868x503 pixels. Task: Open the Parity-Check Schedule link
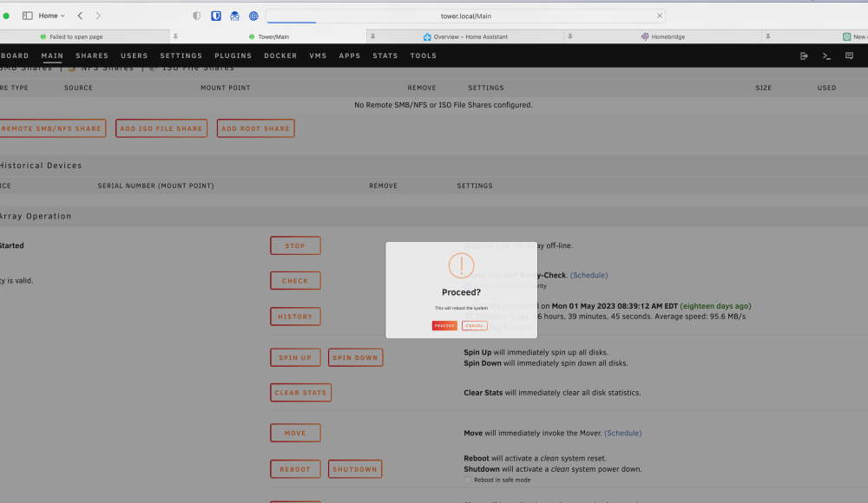tap(589, 275)
